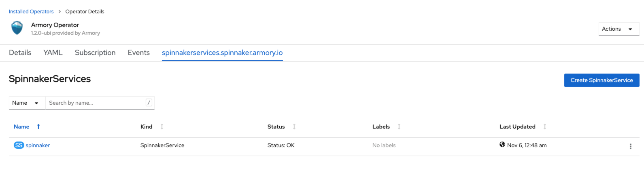Click Create SpinnakerService button
The height and width of the screenshot is (169, 644).
point(602,80)
